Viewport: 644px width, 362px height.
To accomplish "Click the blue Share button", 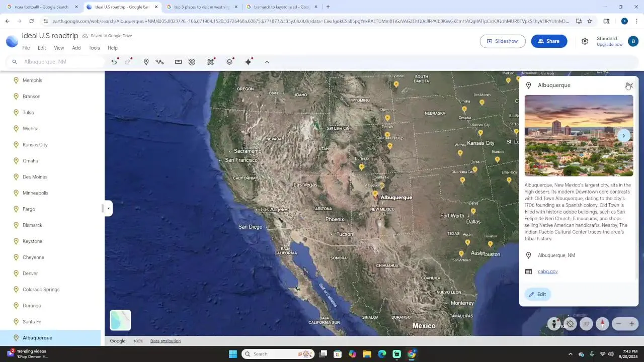I will pos(549,41).
